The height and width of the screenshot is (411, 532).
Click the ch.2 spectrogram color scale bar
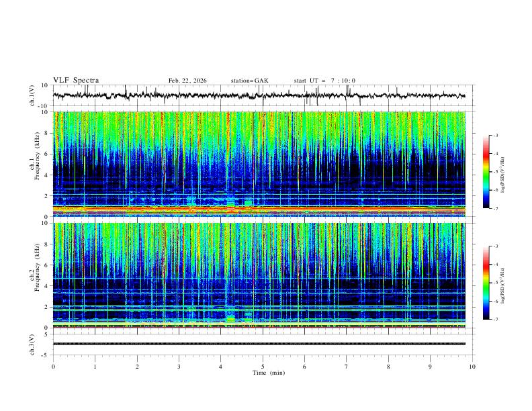pos(486,283)
